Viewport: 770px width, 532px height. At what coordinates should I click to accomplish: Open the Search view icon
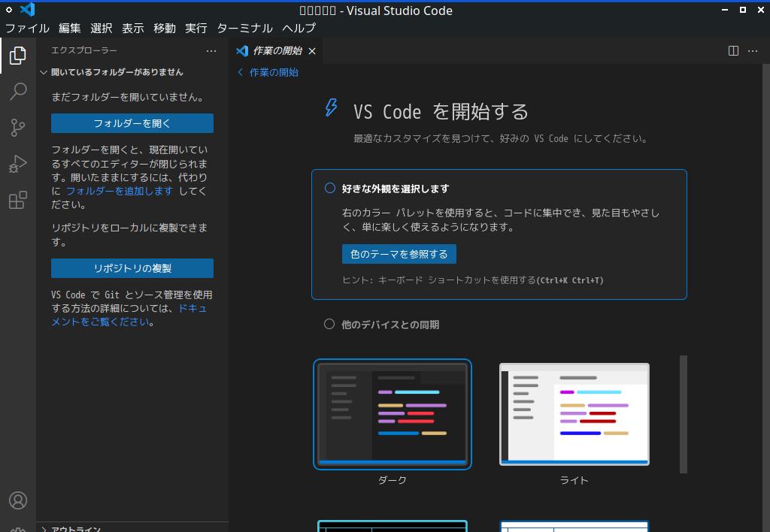point(18,91)
